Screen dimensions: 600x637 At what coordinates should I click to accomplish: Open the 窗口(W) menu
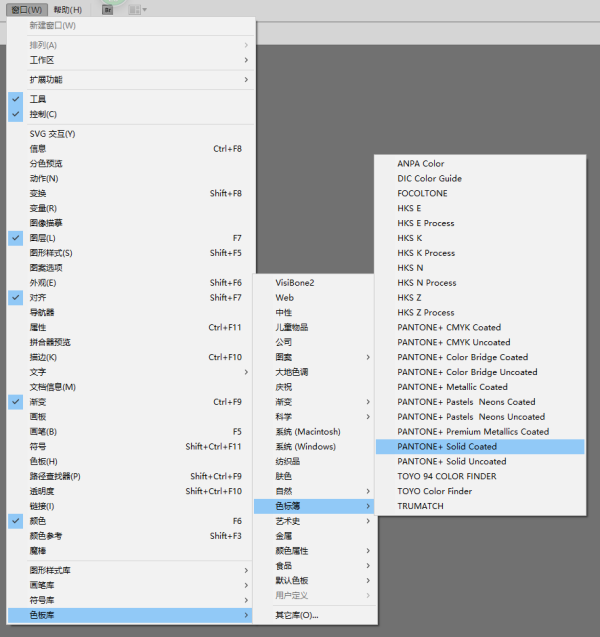[x=27, y=10]
